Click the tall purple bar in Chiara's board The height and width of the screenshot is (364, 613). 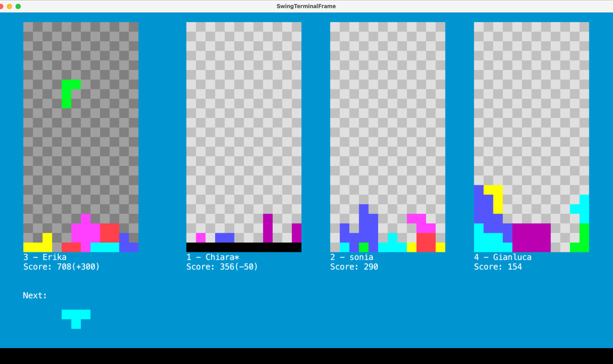tap(268, 228)
